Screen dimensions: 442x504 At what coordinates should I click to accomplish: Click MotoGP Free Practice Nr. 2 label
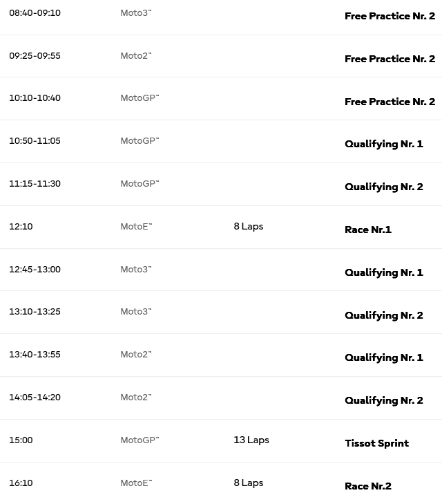coord(390,102)
